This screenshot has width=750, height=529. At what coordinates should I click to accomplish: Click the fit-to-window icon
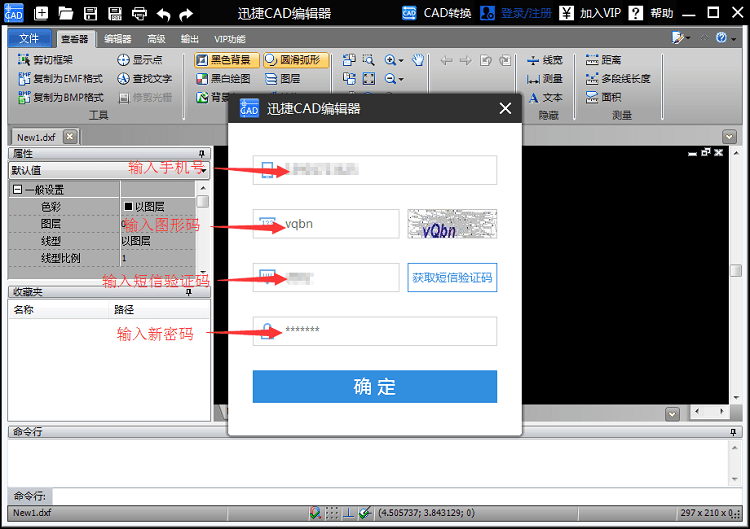[x=369, y=78]
